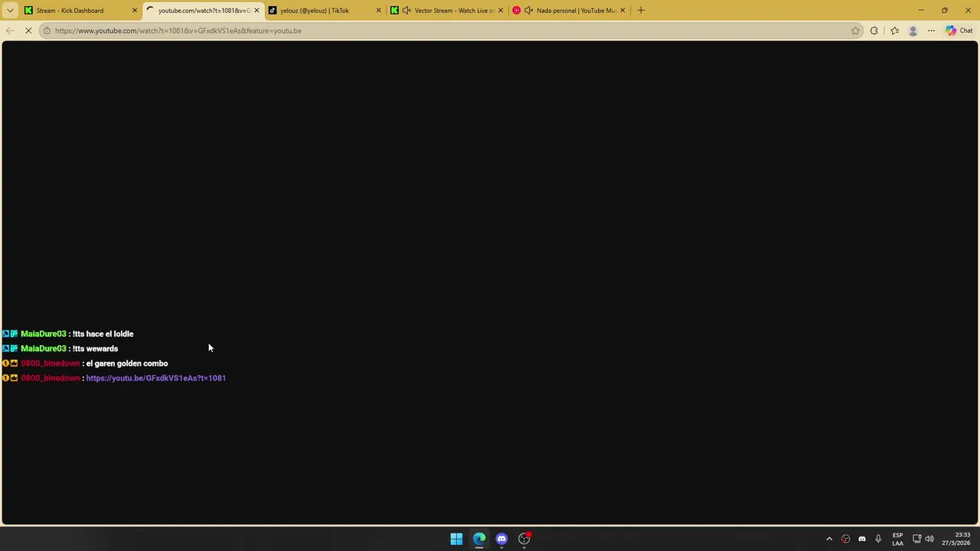
Task: Change ESP LAA keyboard language
Action: [x=897, y=539]
